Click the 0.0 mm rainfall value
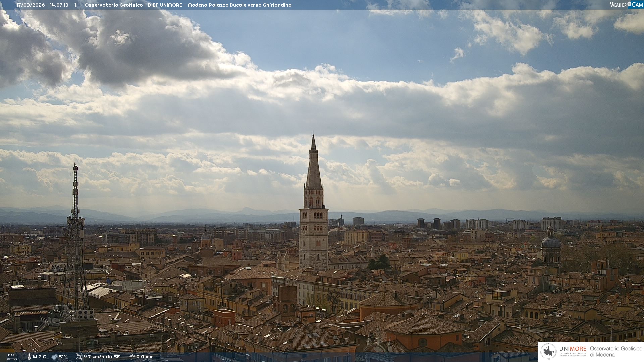Viewport: 644px width, 362px height. [x=145, y=357]
